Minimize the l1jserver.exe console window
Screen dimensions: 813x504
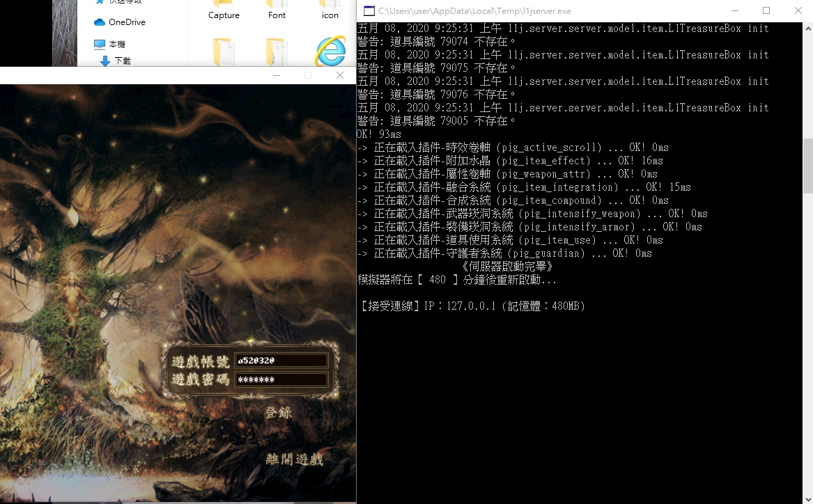point(735,11)
